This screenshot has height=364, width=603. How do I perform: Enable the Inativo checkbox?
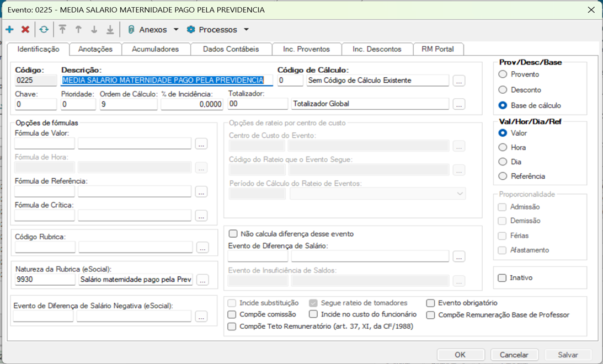pyautogui.click(x=502, y=278)
